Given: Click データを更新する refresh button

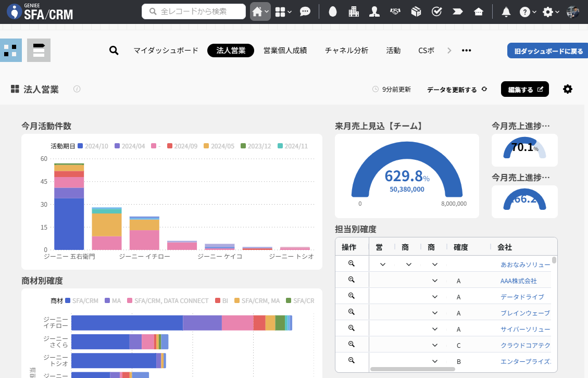Looking at the screenshot, I should click(457, 89).
